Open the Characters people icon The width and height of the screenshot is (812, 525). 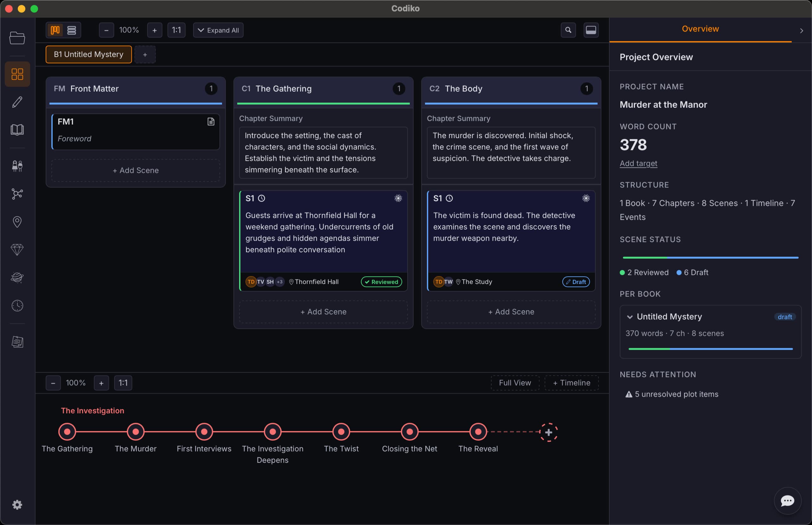click(x=17, y=166)
